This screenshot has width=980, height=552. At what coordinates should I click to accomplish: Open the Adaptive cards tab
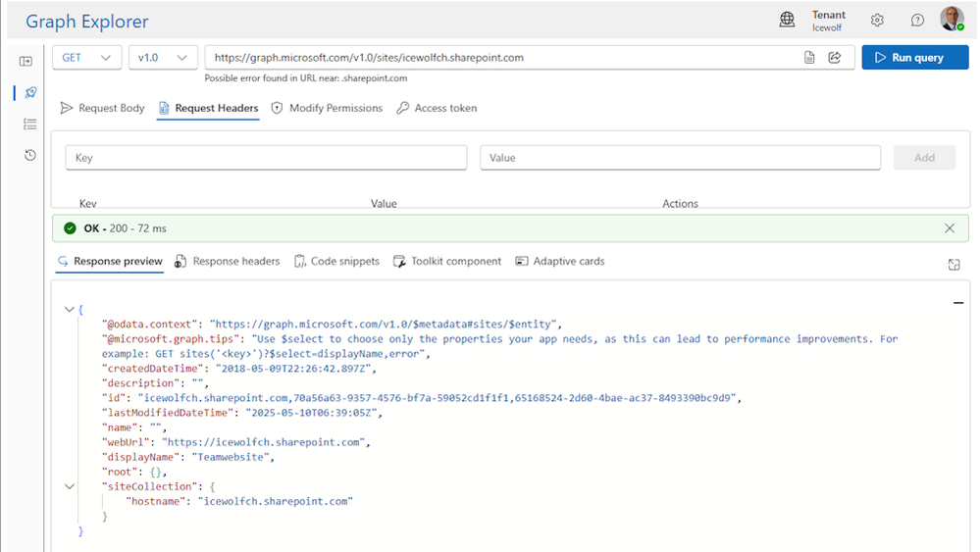[x=560, y=261]
